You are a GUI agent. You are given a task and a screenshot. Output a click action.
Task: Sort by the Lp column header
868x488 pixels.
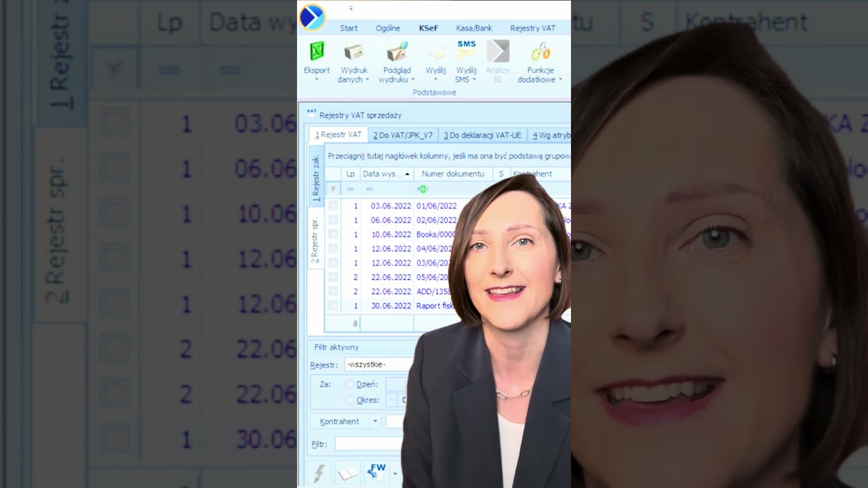click(351, 174)
